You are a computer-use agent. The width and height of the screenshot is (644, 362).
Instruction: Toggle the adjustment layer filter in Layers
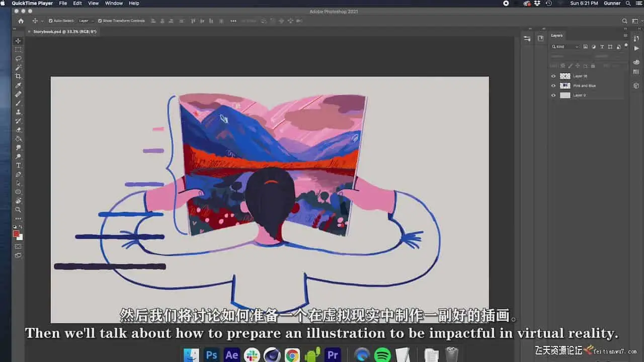click(x=594, y=47)
